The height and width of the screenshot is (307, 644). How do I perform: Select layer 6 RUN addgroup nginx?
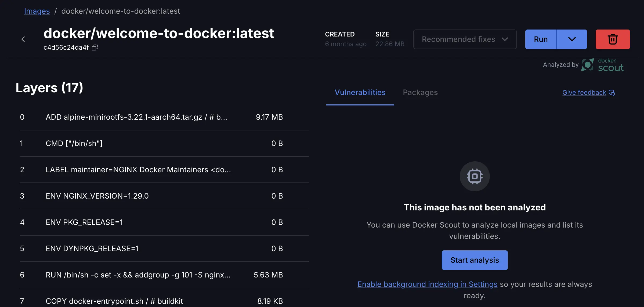click(x=138, y=275)
